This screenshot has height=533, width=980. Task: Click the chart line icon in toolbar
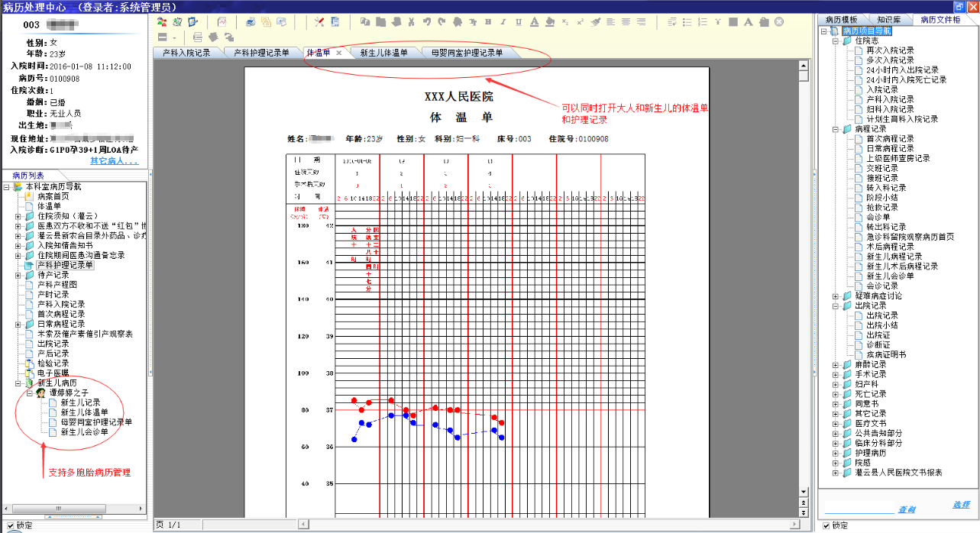[222, 21]
